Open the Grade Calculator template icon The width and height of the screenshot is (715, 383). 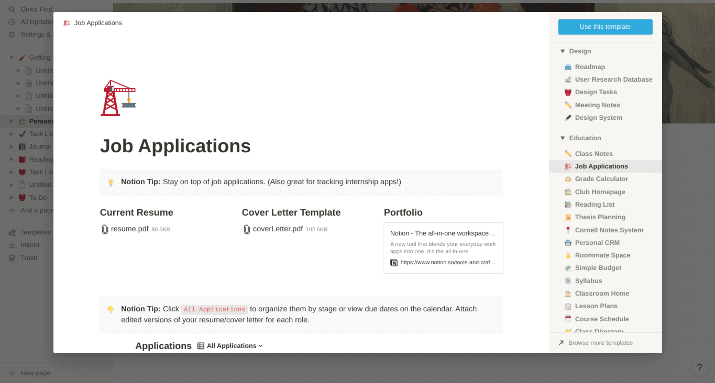pyautogui.click(x=568, y=179)
